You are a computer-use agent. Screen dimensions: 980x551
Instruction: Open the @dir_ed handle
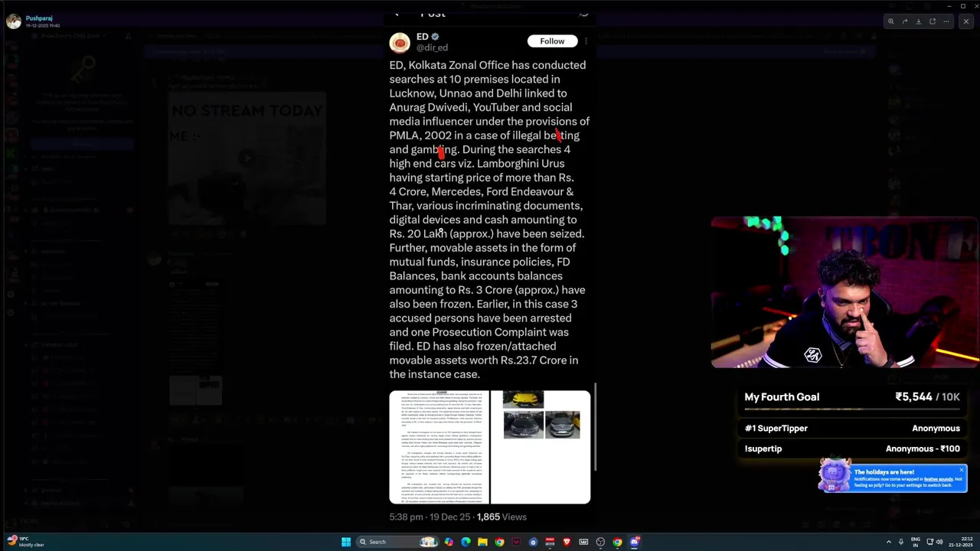tap(432, 47)
